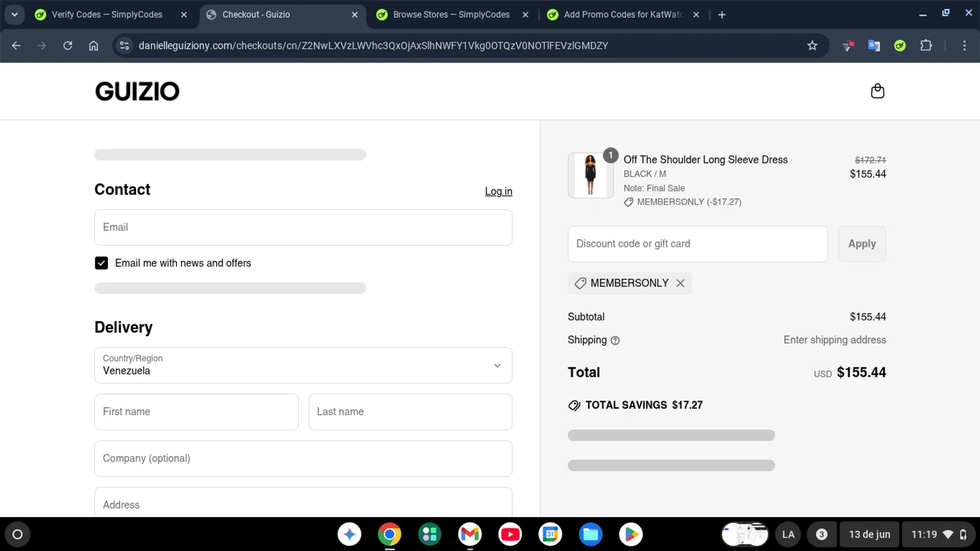Click the Company (optional) field

tap(303, 459)
